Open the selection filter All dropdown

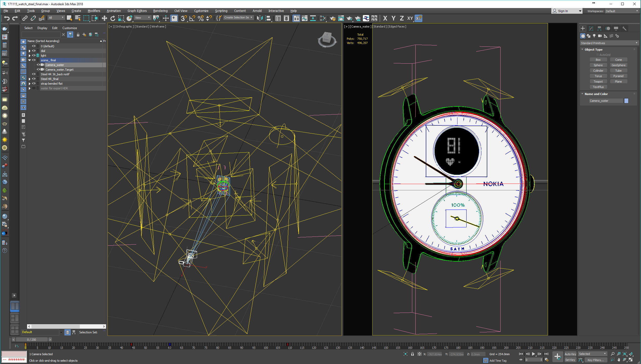pos(56,18)
